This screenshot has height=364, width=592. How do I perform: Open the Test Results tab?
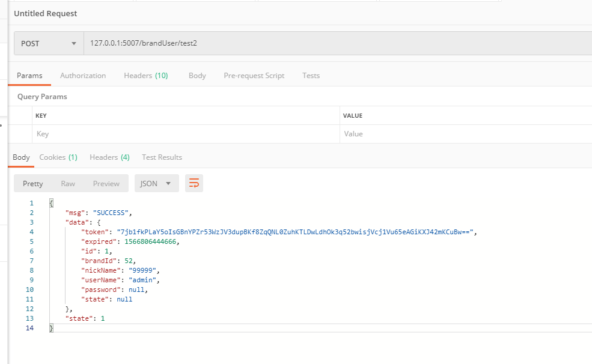162,157
